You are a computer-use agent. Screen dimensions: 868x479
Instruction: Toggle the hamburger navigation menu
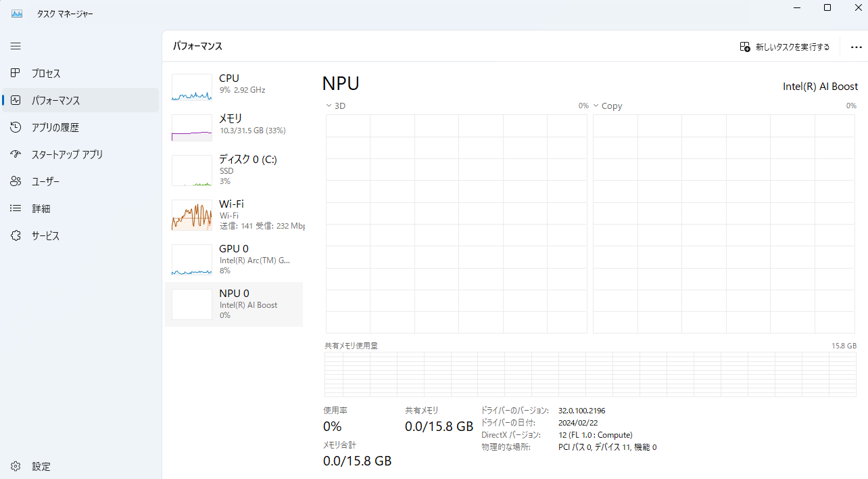(x=16, y=46)
